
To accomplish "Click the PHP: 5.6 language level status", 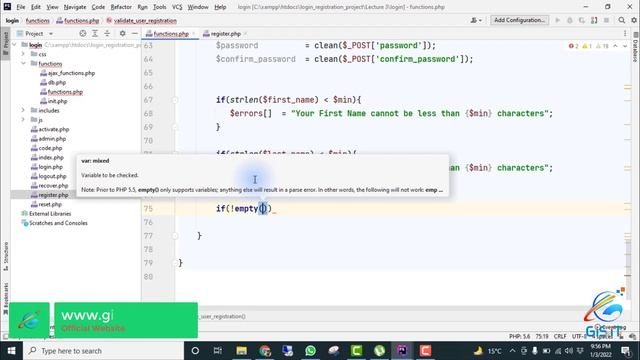I will (x=519, y=336).
